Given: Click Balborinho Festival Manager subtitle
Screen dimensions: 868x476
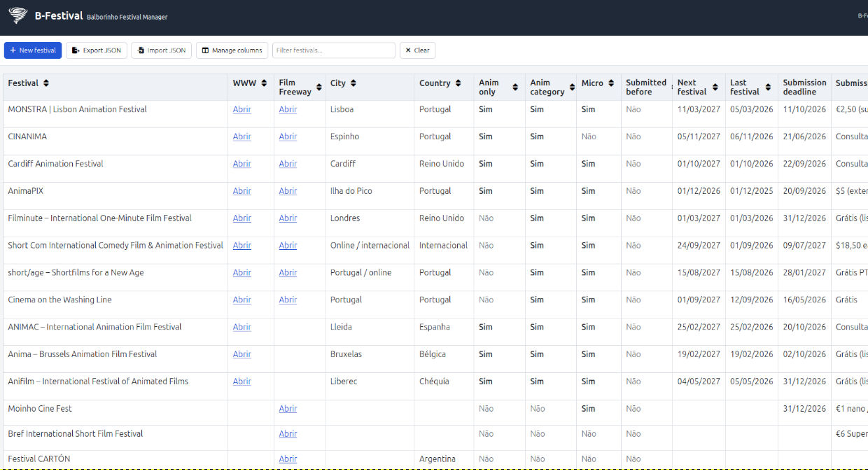Looking at the screenshot, I should click(x=127, y=17).
